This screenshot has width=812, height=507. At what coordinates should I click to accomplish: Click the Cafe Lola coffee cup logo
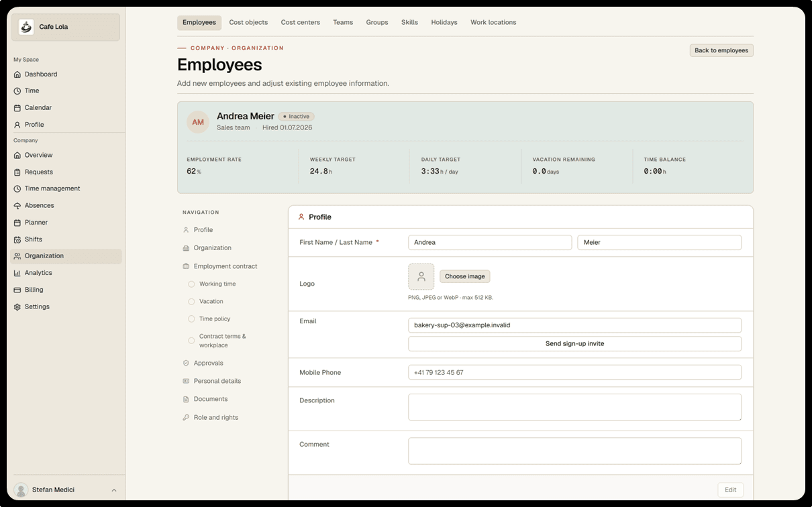[x=26, y=27]
